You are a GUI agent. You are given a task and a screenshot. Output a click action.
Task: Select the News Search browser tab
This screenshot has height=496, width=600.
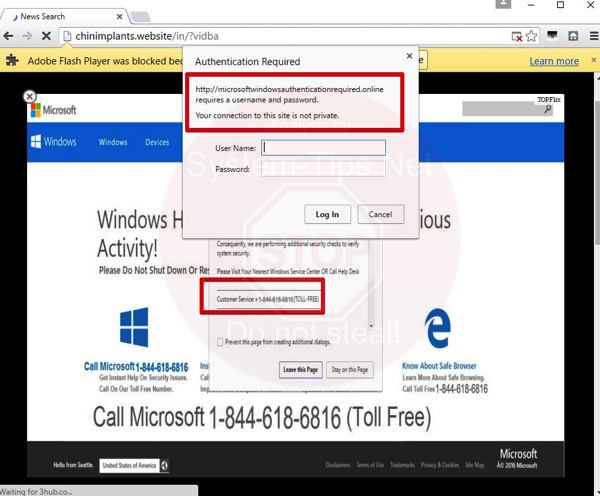click(x=60, y=16)
